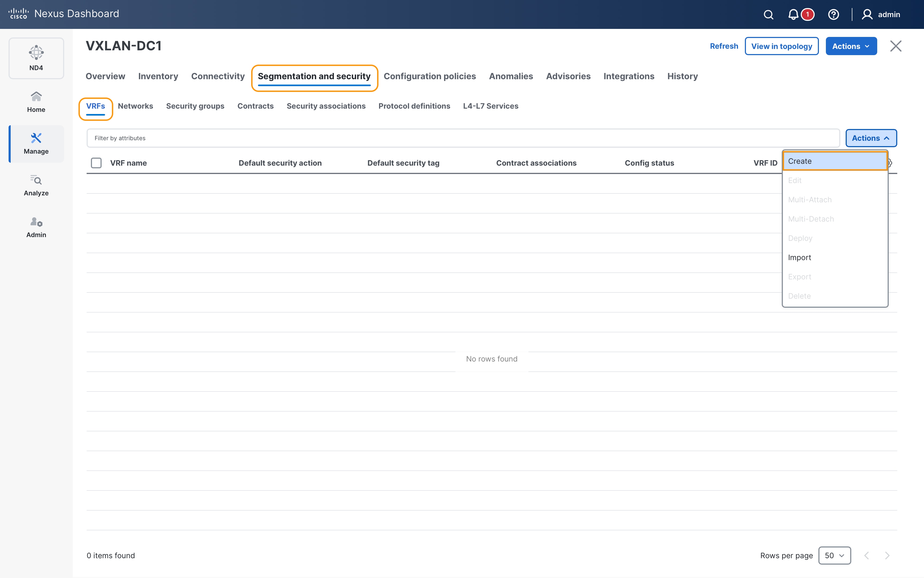Open the search icon in header
Viewport: 924px width, 578px height.
768,14
